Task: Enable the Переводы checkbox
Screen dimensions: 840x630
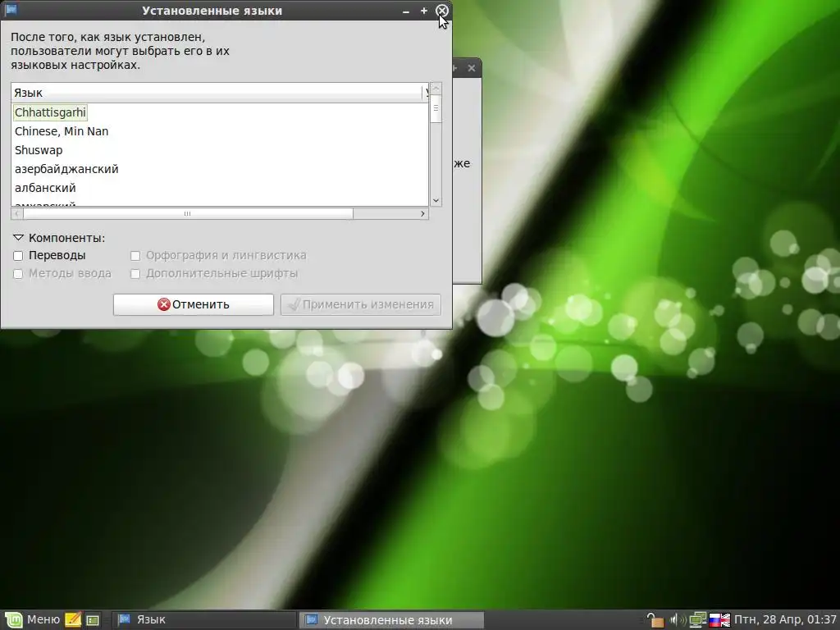Action: pos(18,256)
